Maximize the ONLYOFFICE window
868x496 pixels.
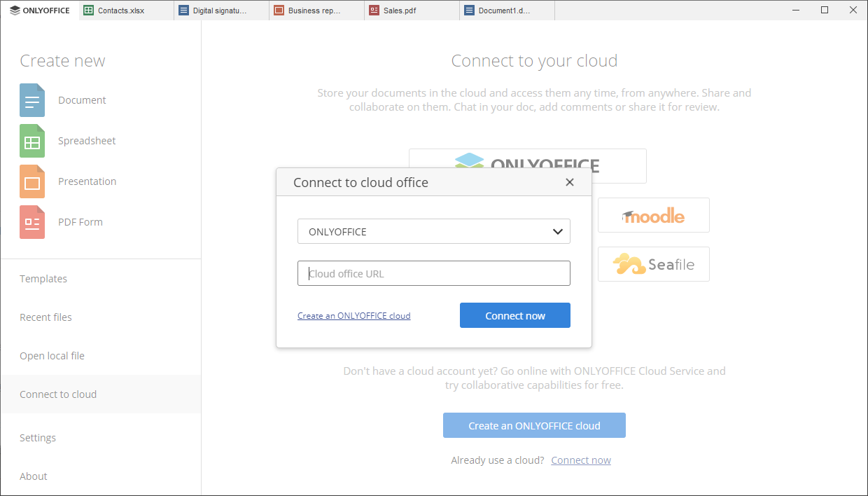pos(825,11)
